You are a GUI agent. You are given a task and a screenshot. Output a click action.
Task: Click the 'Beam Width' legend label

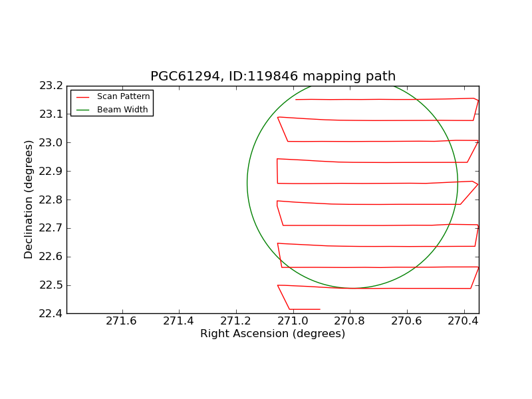pyautogui.click(x=122, y=110)
